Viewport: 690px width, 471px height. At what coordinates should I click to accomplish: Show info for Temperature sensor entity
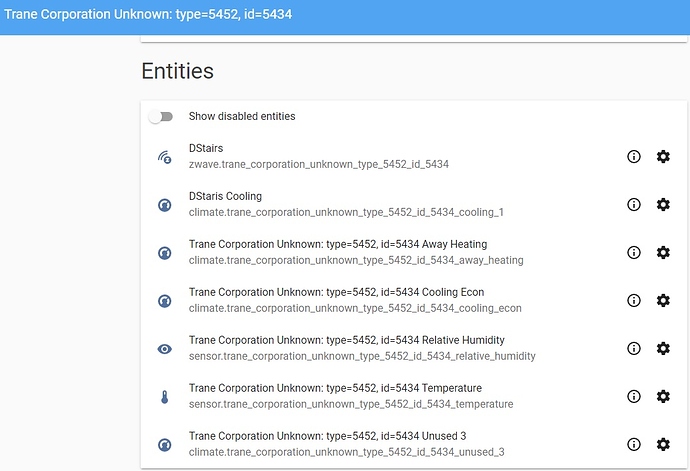(x=634, y=396)
